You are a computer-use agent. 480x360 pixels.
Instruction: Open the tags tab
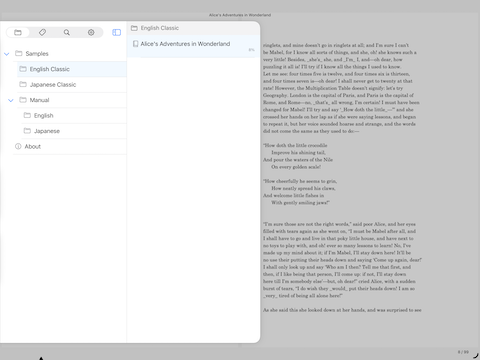click(x=42, y=32)
